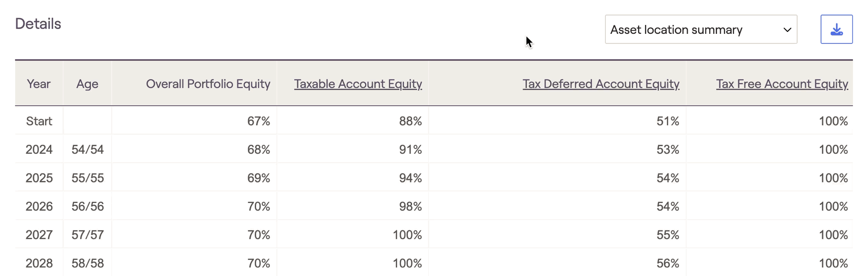Click the 56/56 age cell
The width and height of the screenshot is (868, 276).
(88, 206)
